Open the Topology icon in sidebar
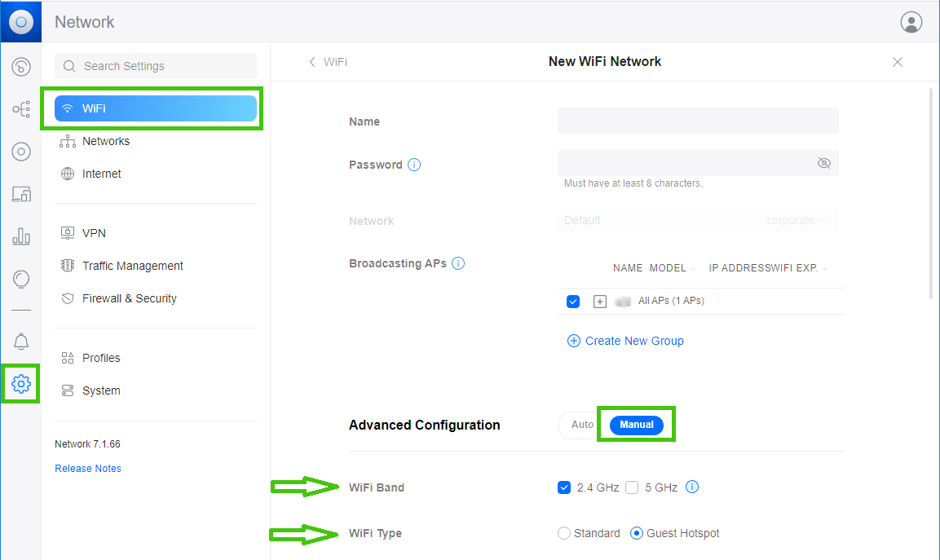Image resolution: width=940 pixels, height=560 pixels. (21, 109)
